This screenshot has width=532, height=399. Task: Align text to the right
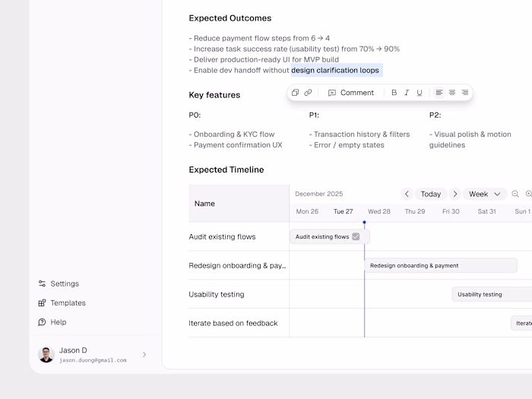tap(465, 93)
